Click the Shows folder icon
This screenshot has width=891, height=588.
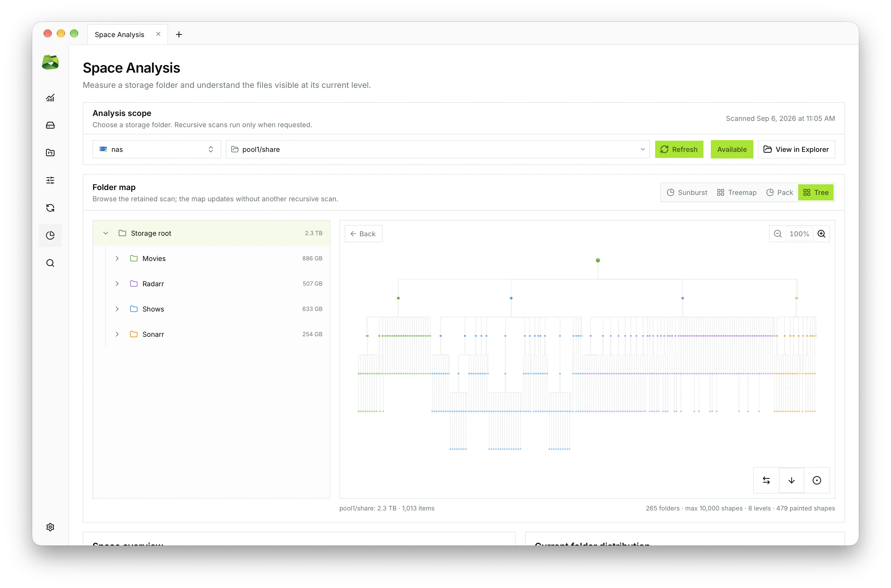tap(134, 309)
